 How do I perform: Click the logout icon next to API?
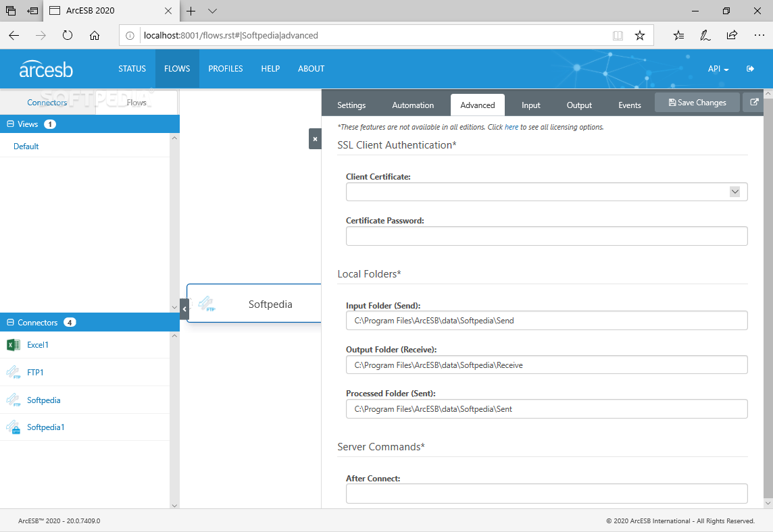coord(750,68)
